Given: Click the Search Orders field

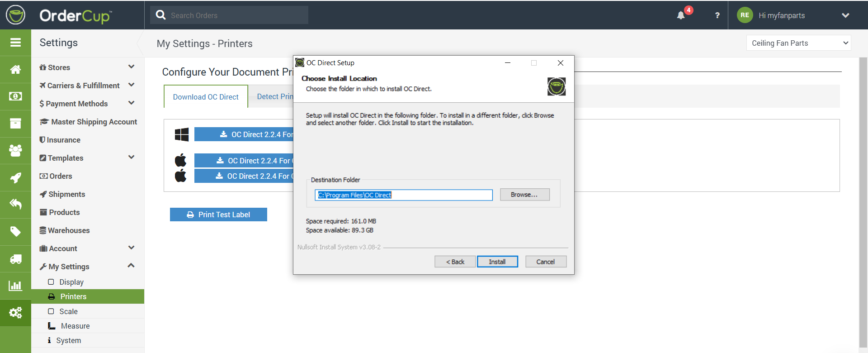Looking at the screenshot, I should coord(230,15).
